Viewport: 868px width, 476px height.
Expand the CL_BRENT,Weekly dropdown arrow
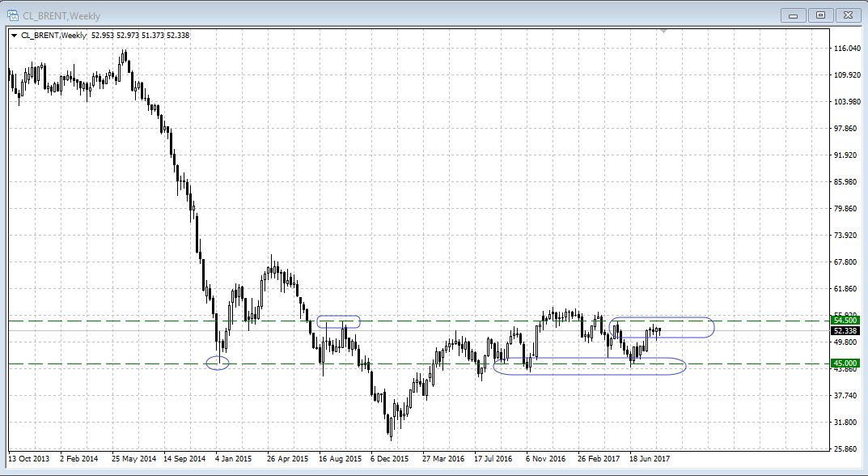14,36
